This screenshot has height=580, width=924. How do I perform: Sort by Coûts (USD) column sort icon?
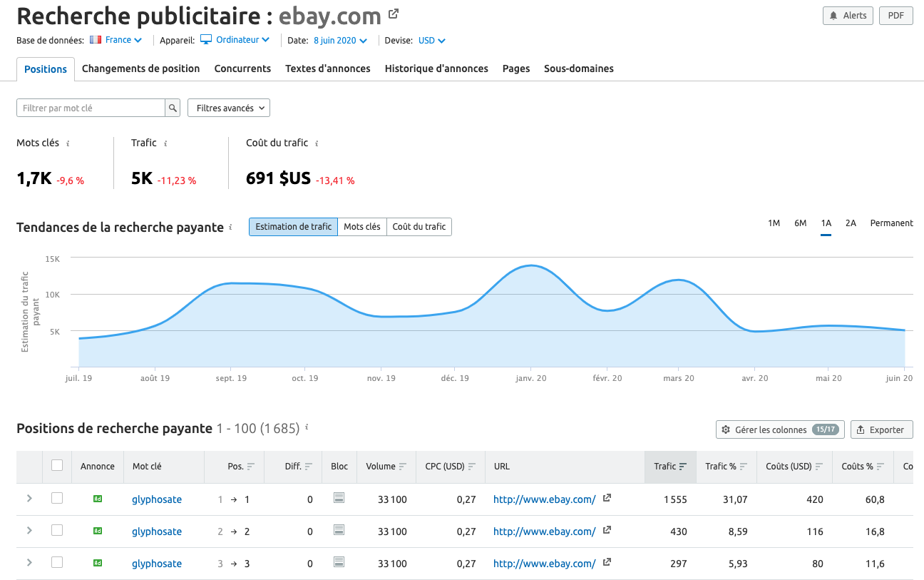click(819, 467)
